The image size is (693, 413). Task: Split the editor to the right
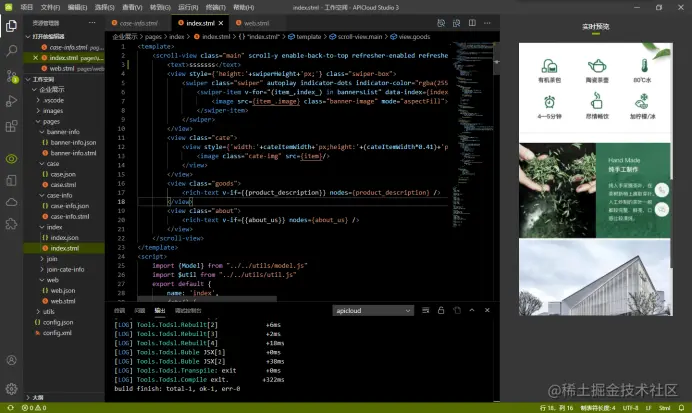pyautogui.click(x=472, y=23)
